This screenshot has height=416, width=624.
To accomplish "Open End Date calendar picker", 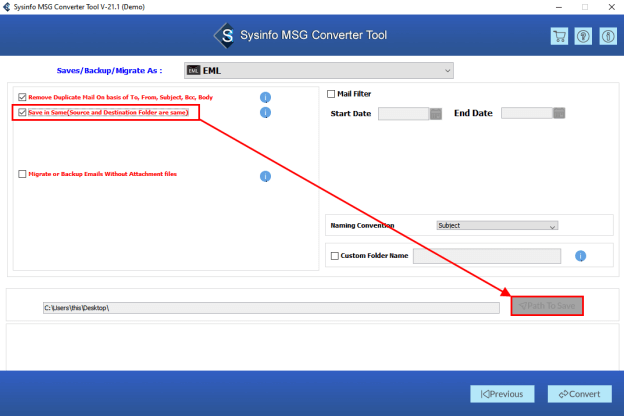I will click(559, 113).
